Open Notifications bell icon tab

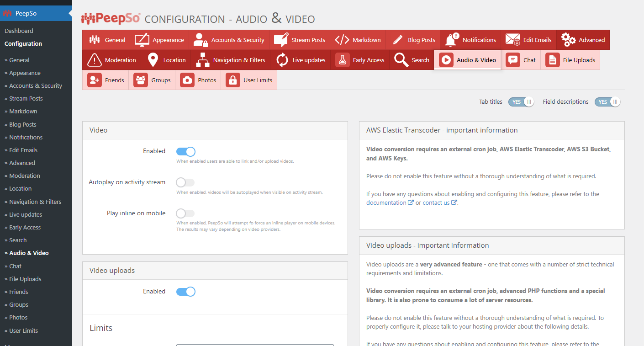(x=452, y=40)
